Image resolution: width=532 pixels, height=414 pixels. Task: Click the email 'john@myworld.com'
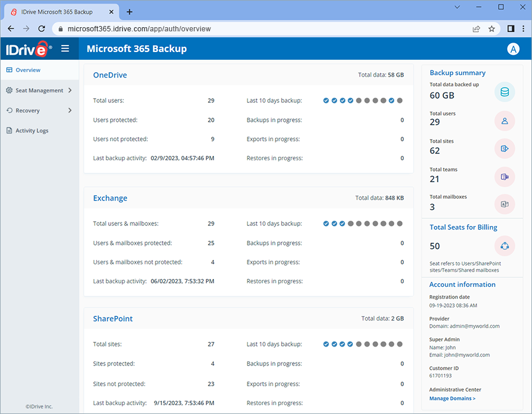(467, 355)
